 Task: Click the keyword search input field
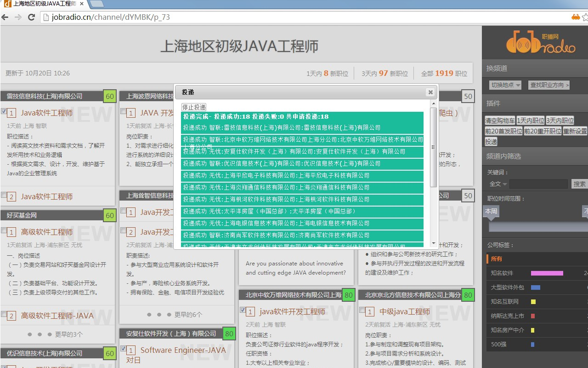[x=538, y=184]
